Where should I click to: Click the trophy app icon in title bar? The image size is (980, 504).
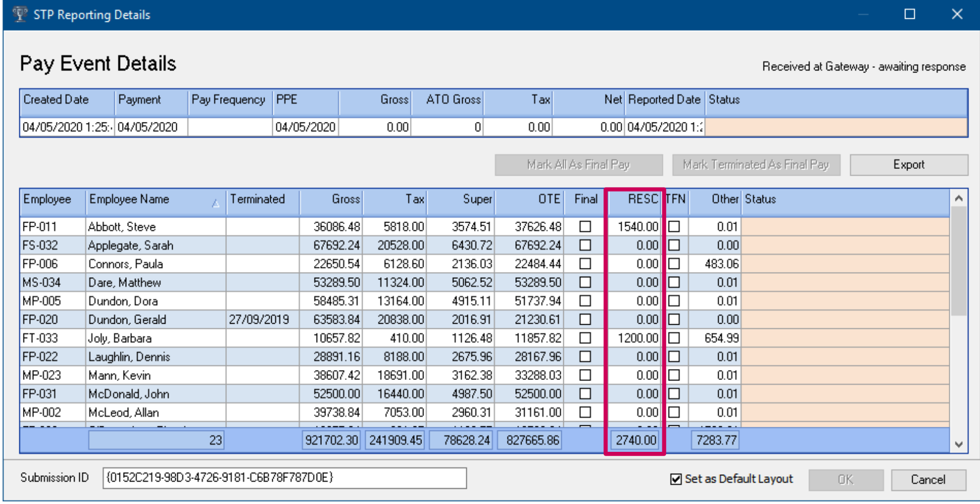(x=19, y=14)
